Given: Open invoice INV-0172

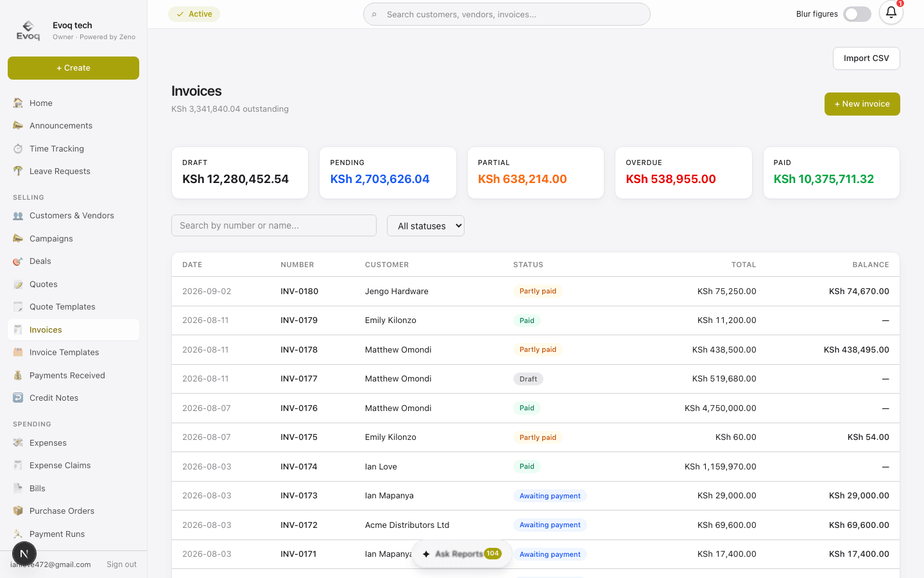Looking at the screenshot, I should point(299,525).
